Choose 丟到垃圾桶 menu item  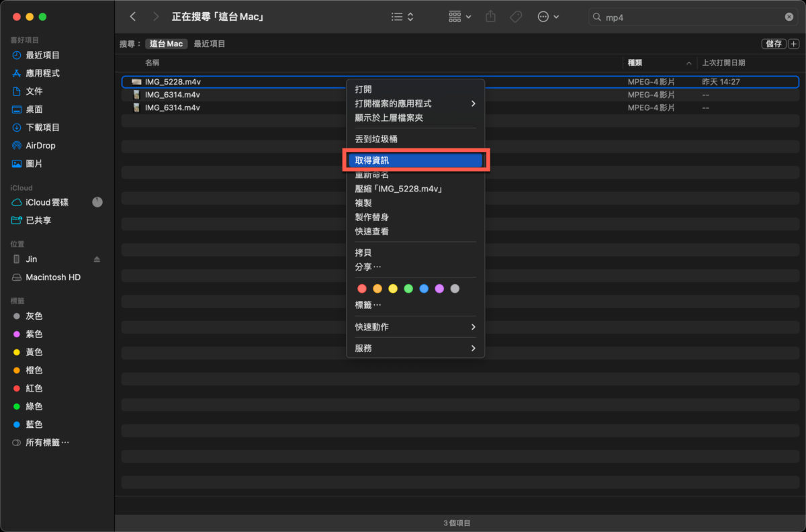point(415,139)
